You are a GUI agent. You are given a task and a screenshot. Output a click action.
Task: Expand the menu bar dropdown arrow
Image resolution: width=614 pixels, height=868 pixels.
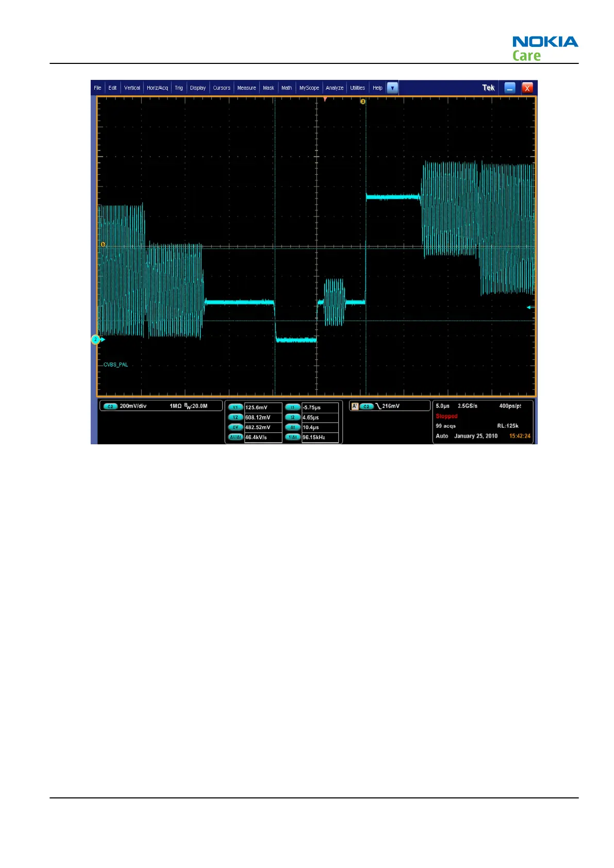coord(392,88)
